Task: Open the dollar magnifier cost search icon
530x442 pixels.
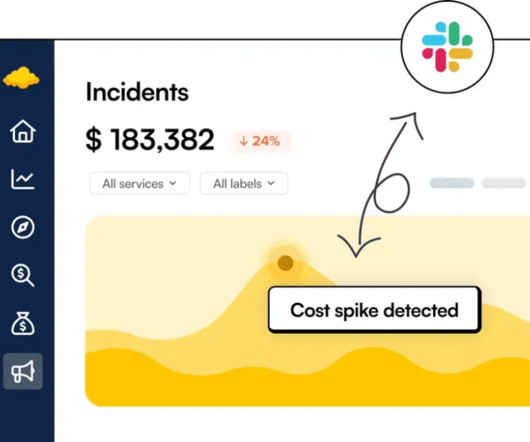Action: [23, 275]
